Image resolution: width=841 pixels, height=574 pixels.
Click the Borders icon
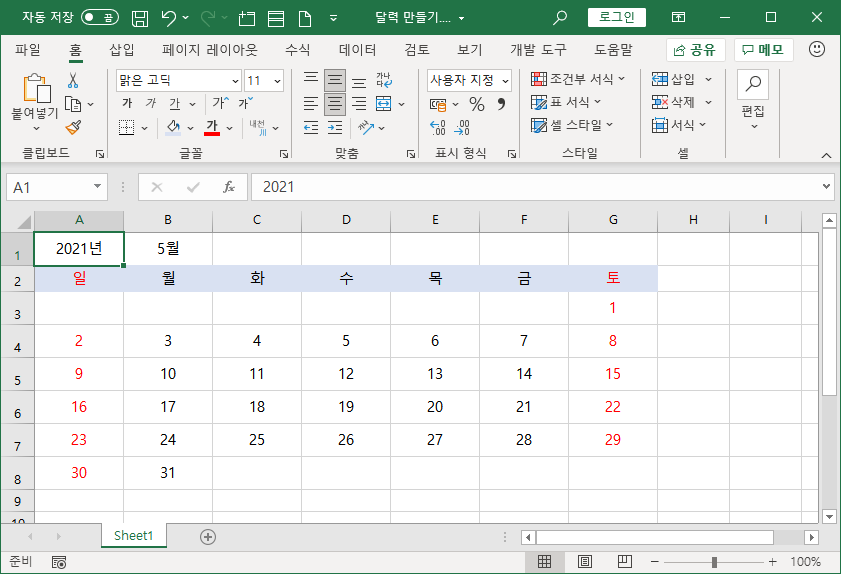click(127, 128)
